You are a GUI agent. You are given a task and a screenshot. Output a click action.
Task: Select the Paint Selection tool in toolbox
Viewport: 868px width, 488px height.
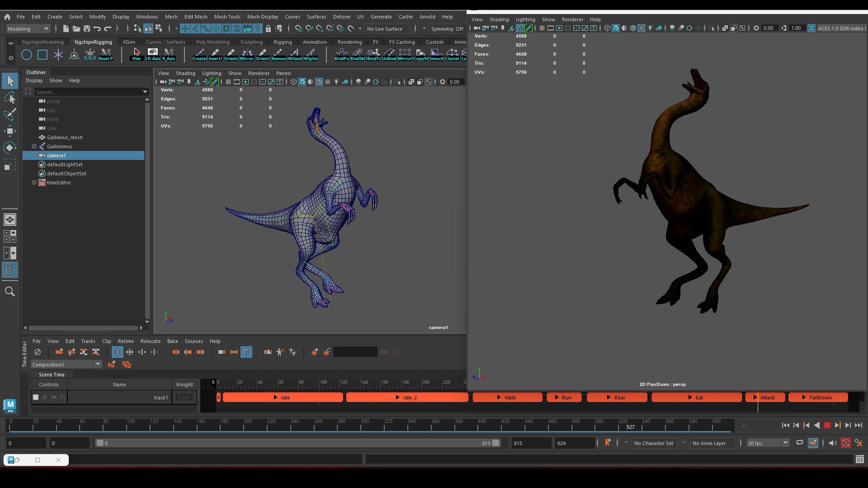pyautogui.click(x=10, y=114)
